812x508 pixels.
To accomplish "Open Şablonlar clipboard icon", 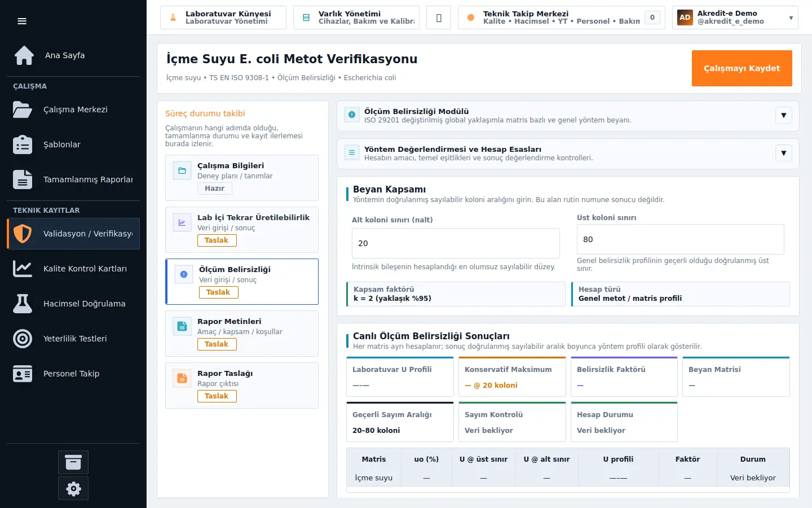I will coord(23,144).
